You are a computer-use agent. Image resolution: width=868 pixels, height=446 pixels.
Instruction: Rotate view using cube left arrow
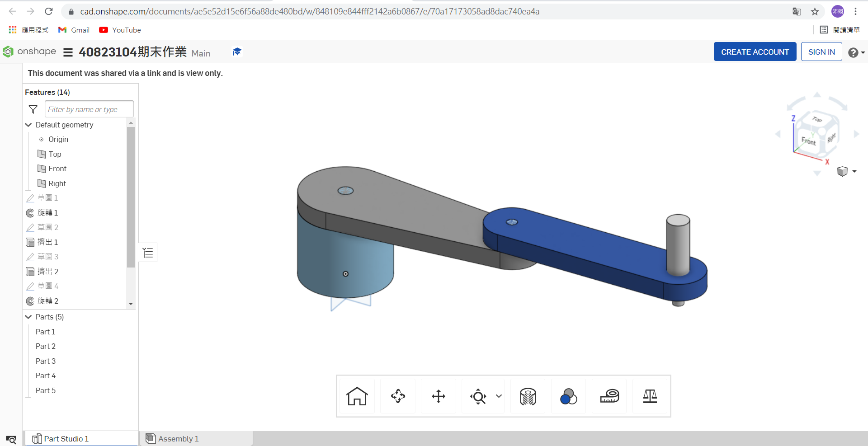click(778, 134)
